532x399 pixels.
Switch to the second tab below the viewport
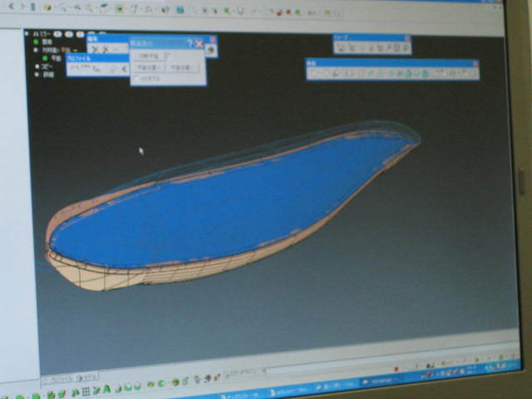tap(87, 377)
